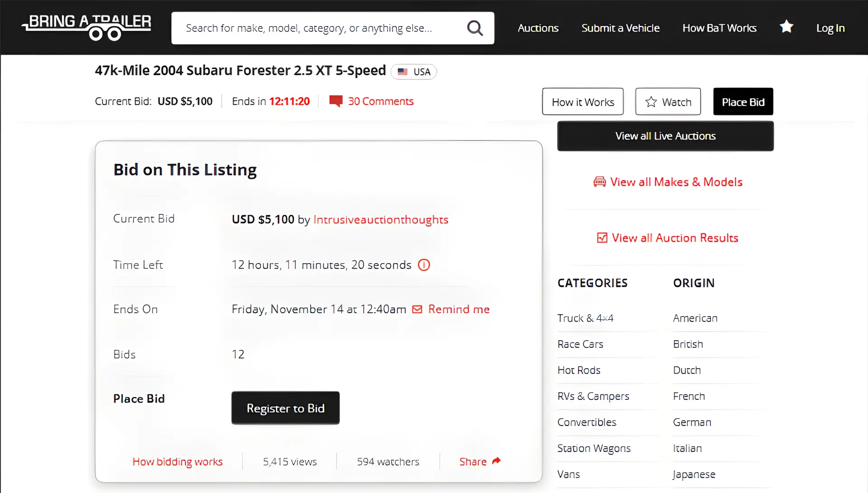
Task: Select Station Wagons category
Action: click(594, 449)
